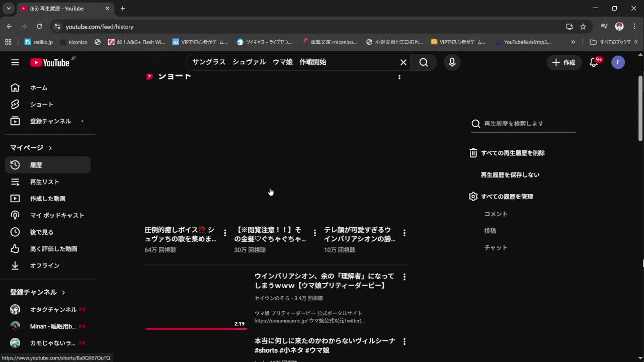Open the カモじゃない subscription channel

[48, 343]
